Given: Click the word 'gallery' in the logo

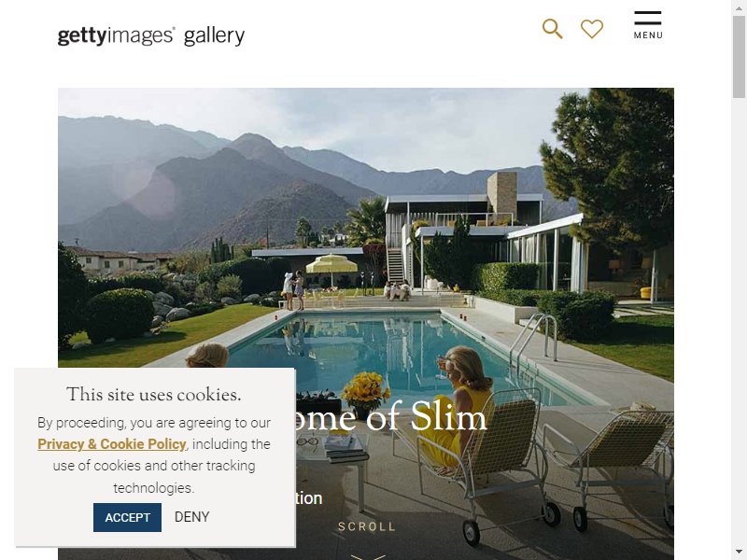Looking at the screenshot, I should click(x=215, y=36).
